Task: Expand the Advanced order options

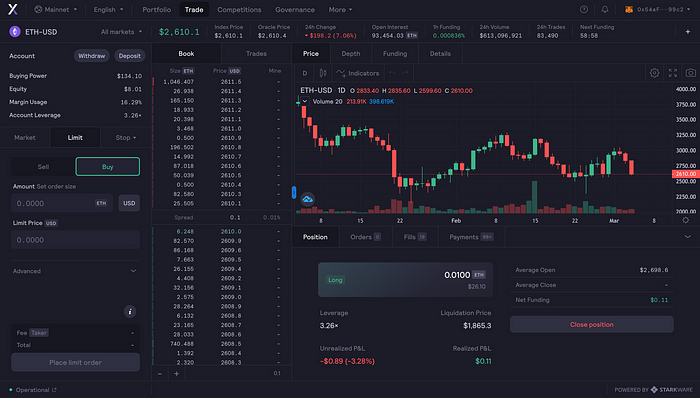Action: (x=75, y=271)
